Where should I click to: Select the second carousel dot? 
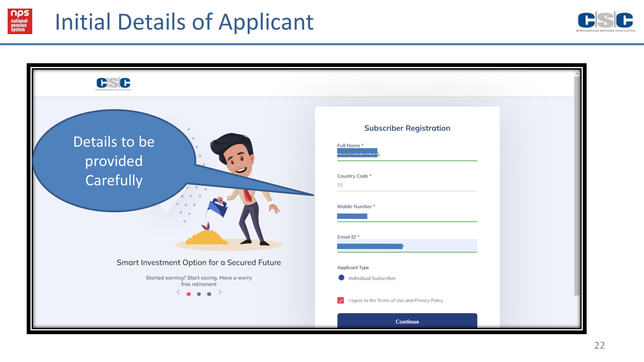pos(199,294)
